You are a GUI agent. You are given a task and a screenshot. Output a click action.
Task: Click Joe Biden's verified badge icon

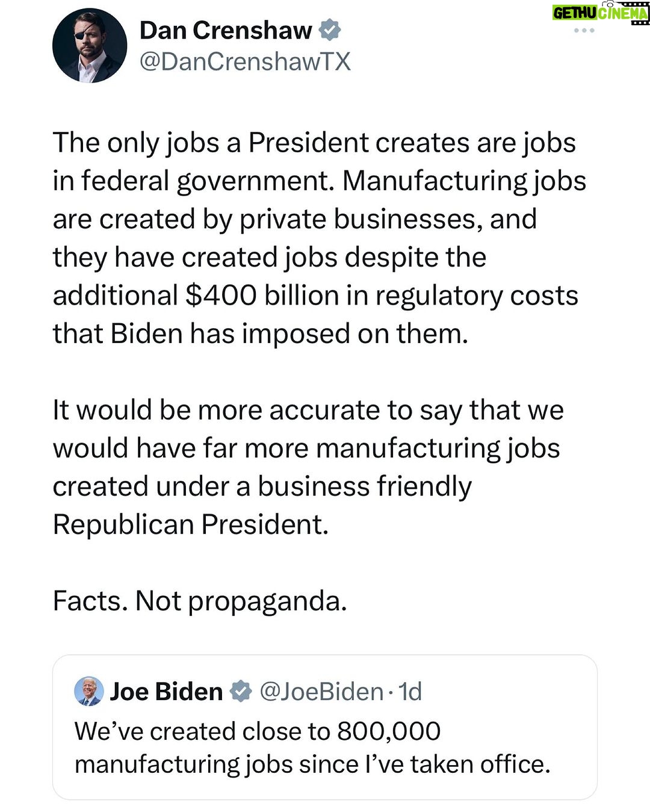tap(241, 692)
